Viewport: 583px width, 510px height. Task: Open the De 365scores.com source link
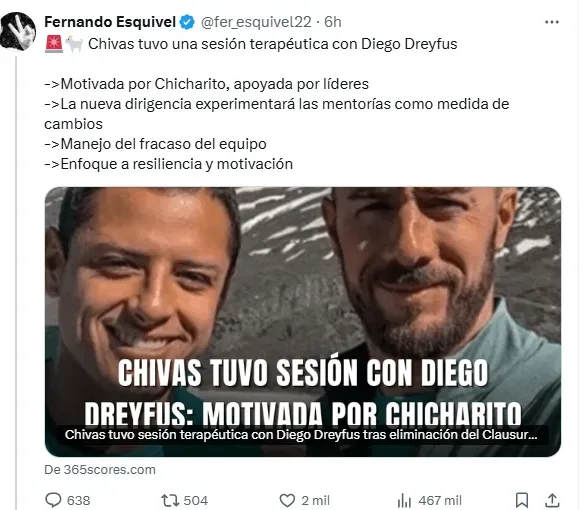(100, 469)
